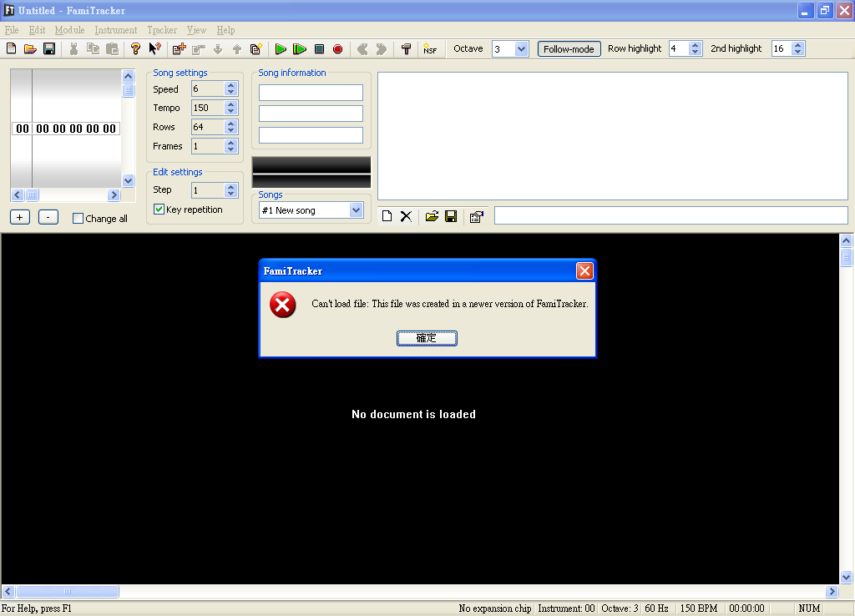Enable the Change all checkbox
855x616 pixels.
tap(78, 219)
